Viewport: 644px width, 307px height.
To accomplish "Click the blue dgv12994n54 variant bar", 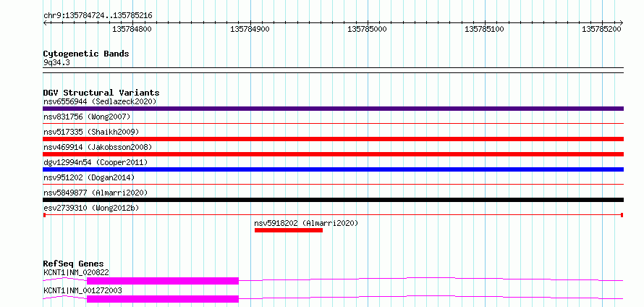I will coord(333,169).
